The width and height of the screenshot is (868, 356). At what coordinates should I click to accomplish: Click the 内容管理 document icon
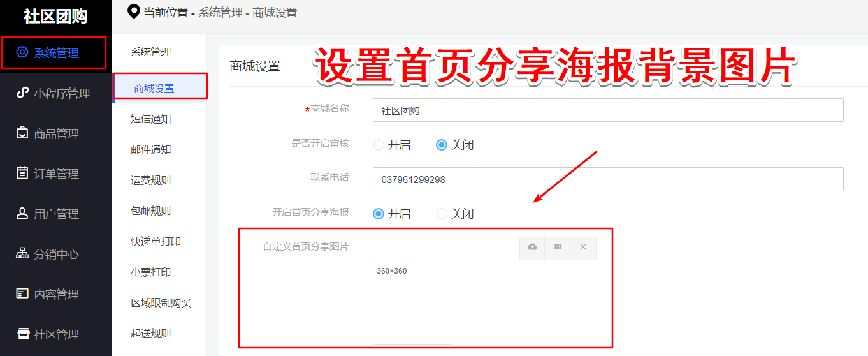pos(22,293)
